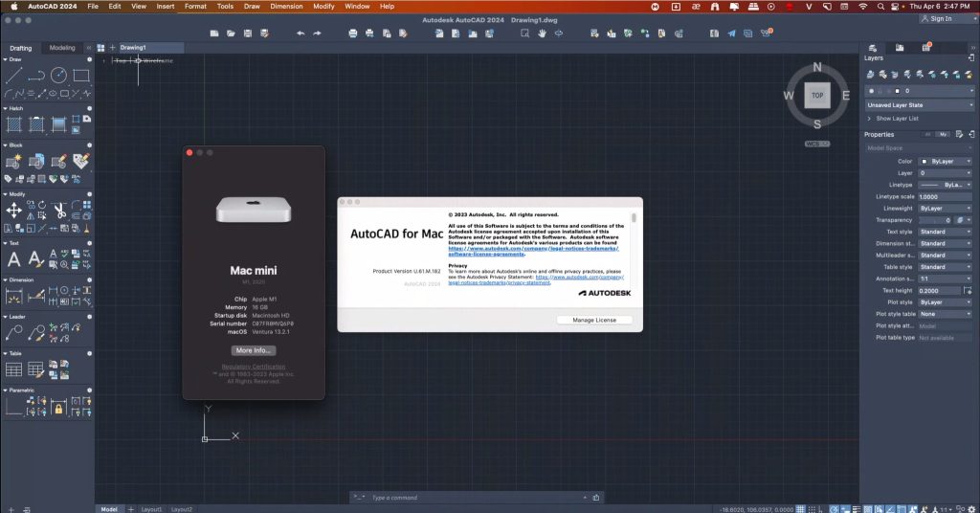Open the Lineweight ByLayer dropdown
Viewport: 980px width, 513px height.
pos(945,208)
